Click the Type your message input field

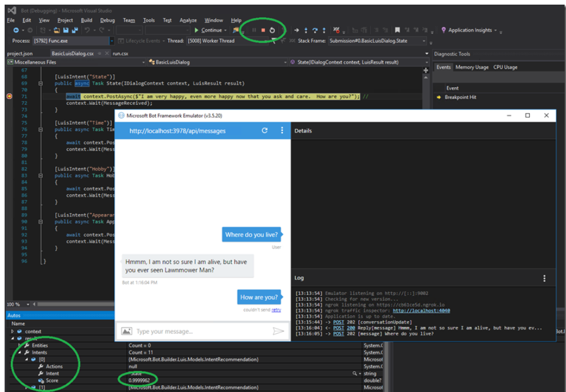point(202,331)
